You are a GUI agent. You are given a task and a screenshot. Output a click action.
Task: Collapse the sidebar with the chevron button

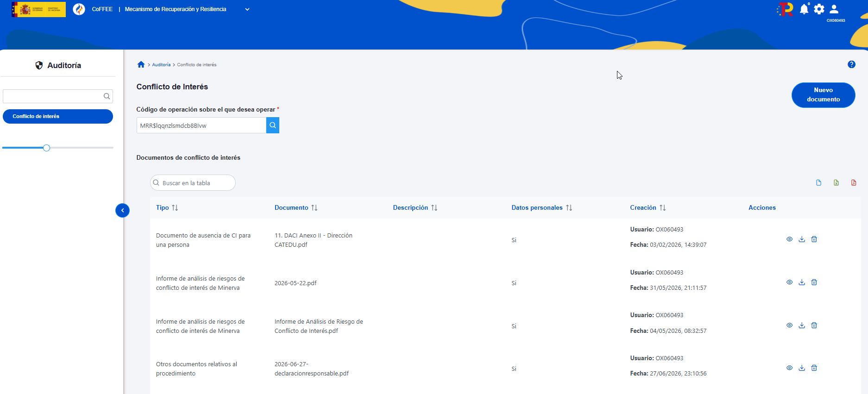(122, 211)
